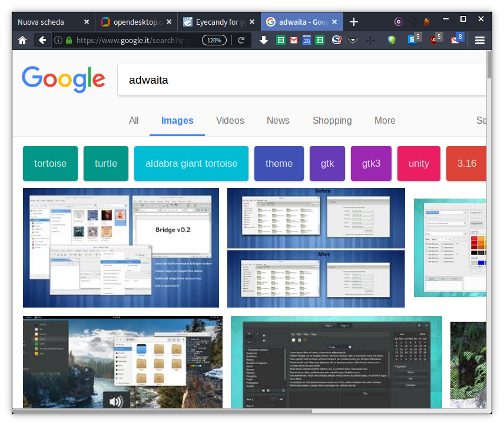This screenshot has height=426, width=504.
Task: Close the adwaita Google tab
Action: click(334, 22)
